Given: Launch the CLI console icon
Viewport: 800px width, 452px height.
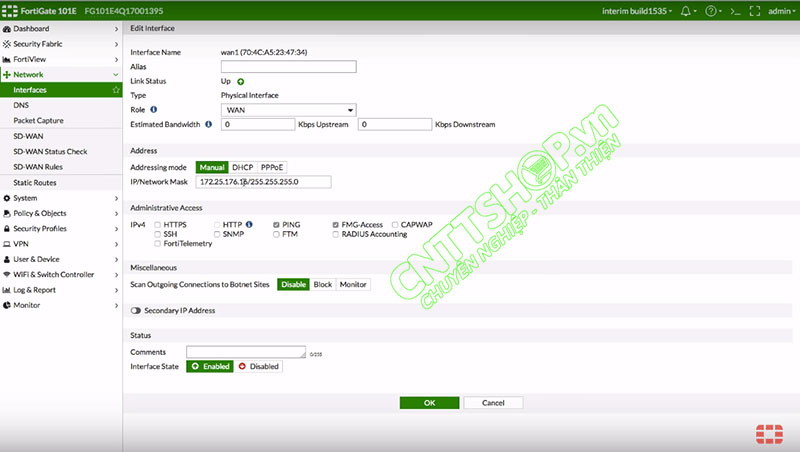Looking at the screenshot, I should [735, 11].
